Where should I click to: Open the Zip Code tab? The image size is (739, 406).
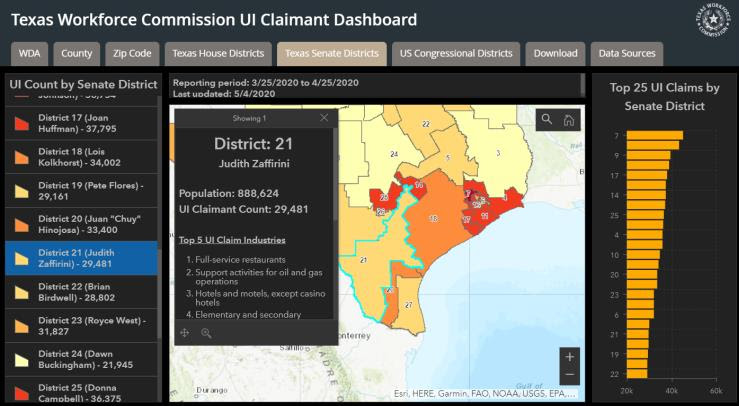tap(132, 54)
